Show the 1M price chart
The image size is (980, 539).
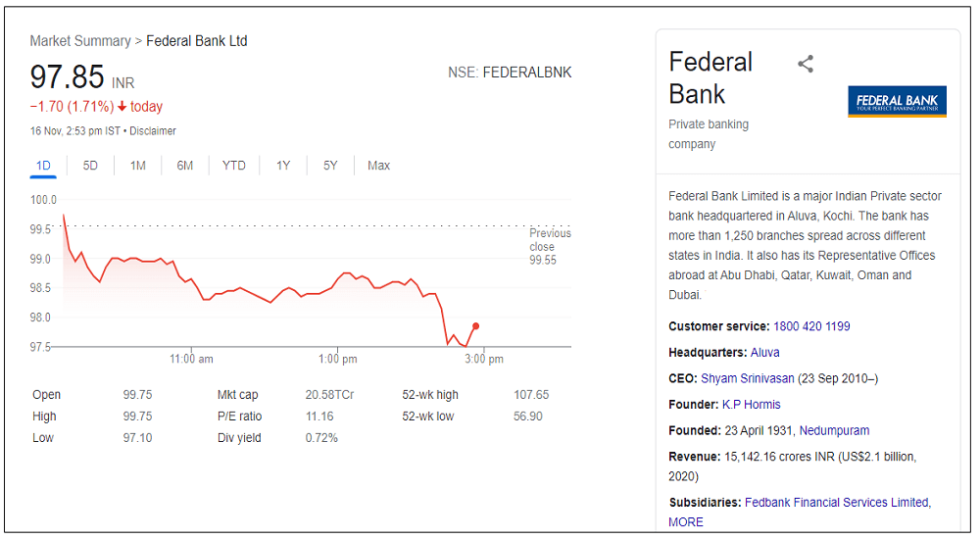tap(137, 166)
